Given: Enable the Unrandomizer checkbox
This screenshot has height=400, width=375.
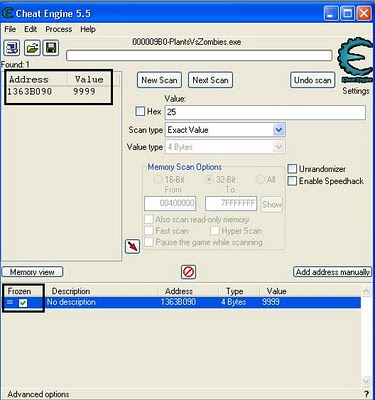Looking at the screenshot, I should click(x=292, y=169).
